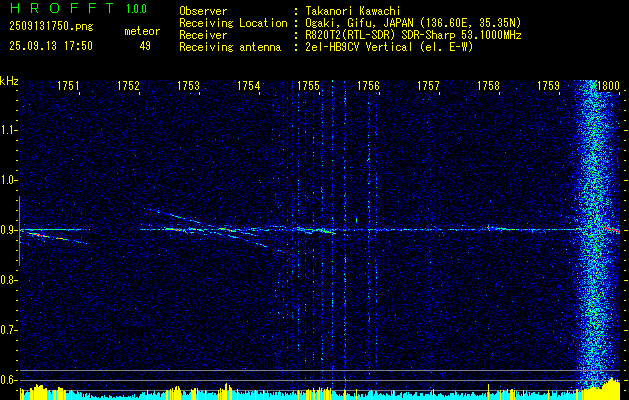Click time marker 1800
This screenshot has height=400, width=629.
tap(609, 85)
